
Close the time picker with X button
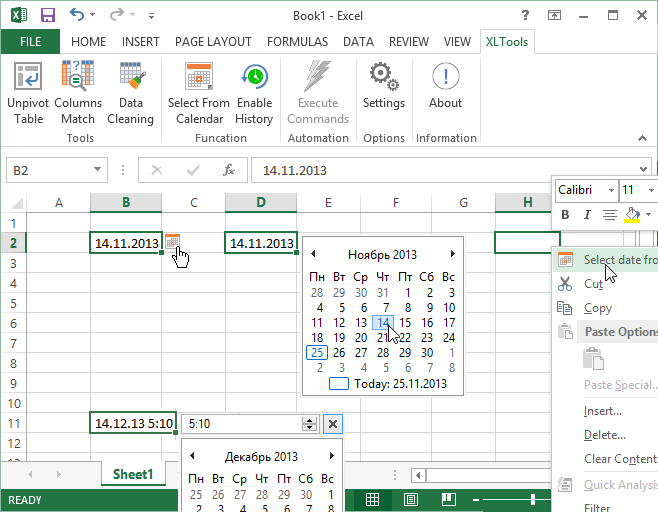point(333,424)
